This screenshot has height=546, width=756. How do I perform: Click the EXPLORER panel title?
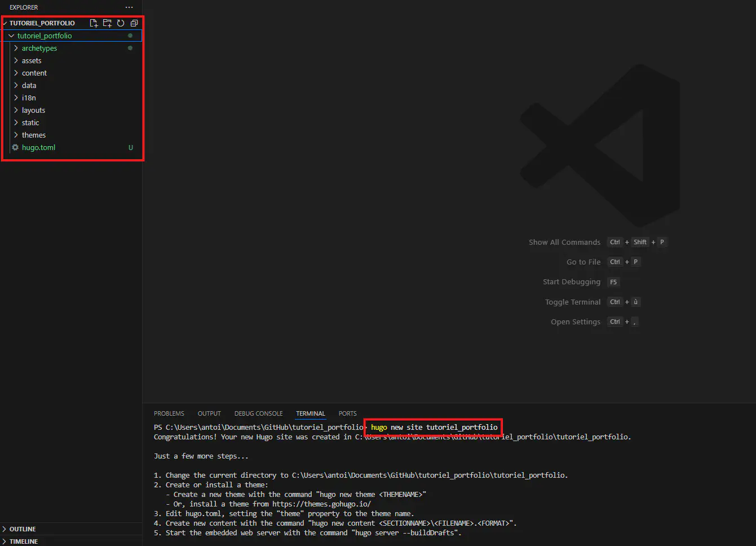point(24,7)
